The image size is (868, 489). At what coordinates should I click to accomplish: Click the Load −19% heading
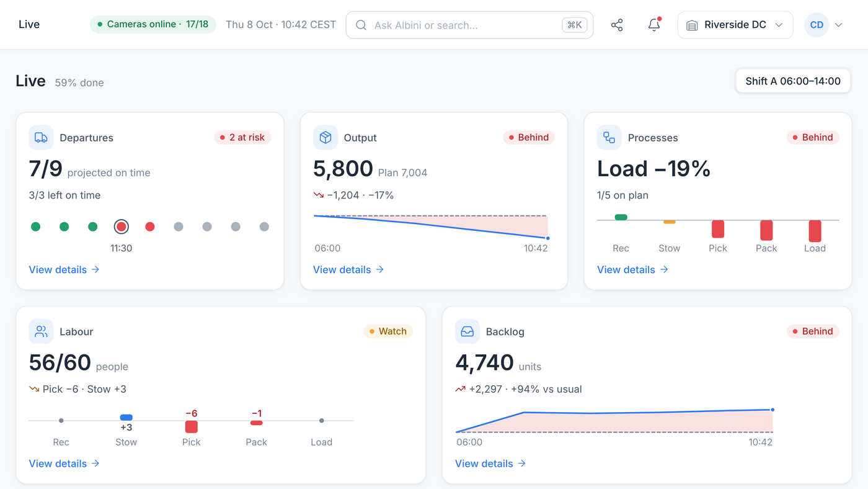click(653, 169)
